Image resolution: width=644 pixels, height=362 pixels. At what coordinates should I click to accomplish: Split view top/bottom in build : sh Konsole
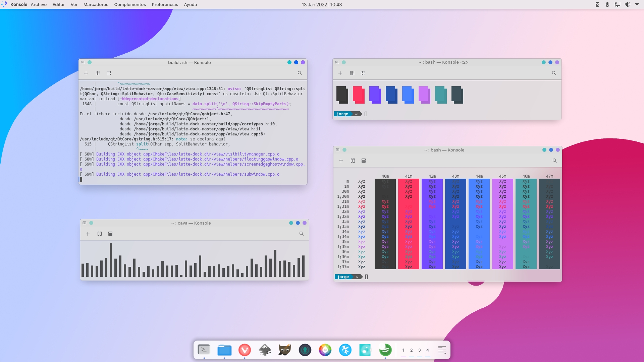[x=109, y=73]
